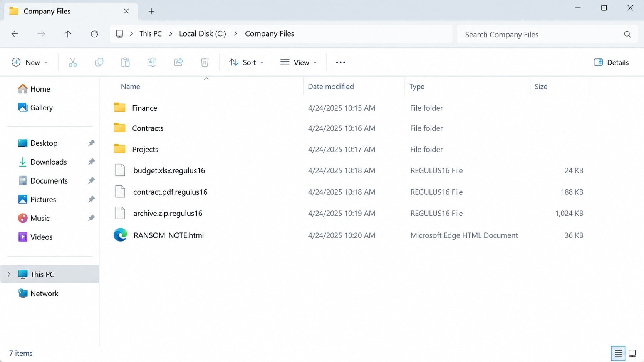This screenshot has width=644, height=362.
Task: Add a new tab with plus
Action: pyautogui.click(x=151, y=11)
